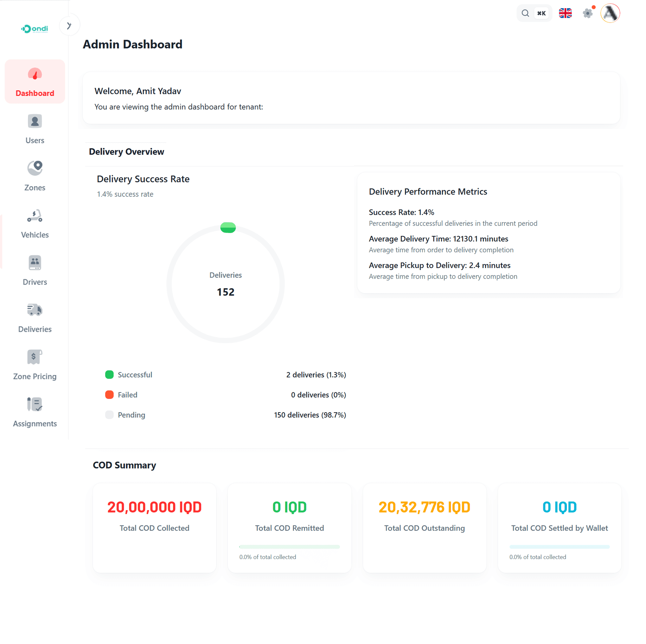Toggle Successful legend green swatch

click(x=109, y=375)
